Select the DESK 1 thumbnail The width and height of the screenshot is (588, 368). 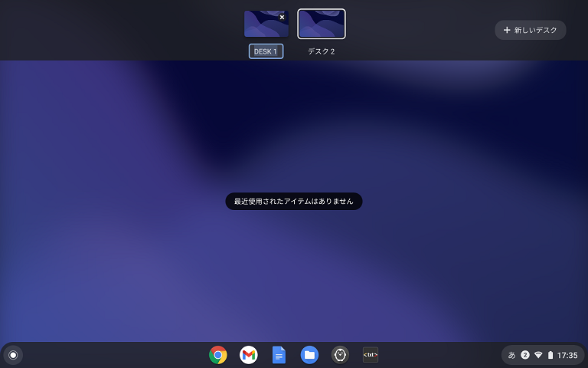(x=266, y=24)
